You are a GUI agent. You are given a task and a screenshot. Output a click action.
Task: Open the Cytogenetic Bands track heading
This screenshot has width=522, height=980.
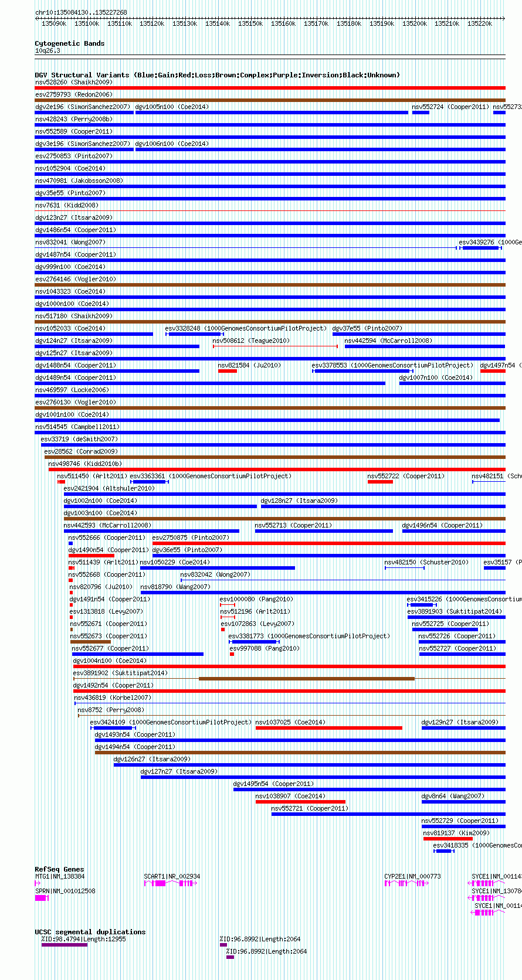pos(70,43)
